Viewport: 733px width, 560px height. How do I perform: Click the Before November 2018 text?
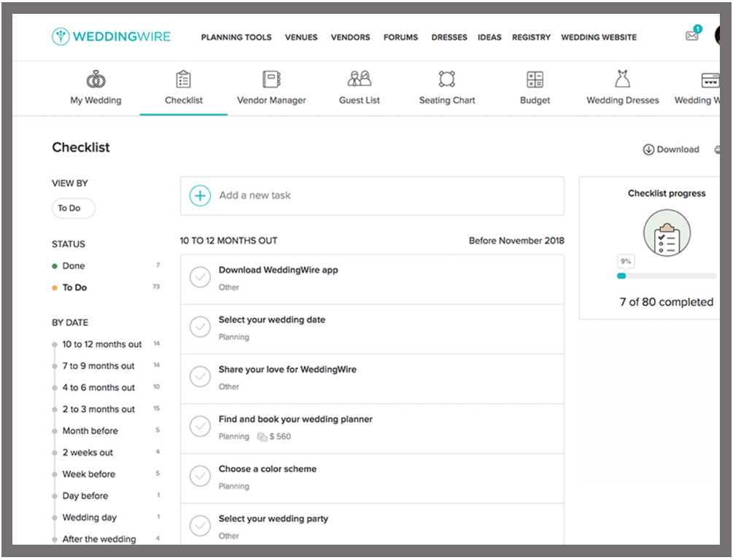[x=516, y=241]
